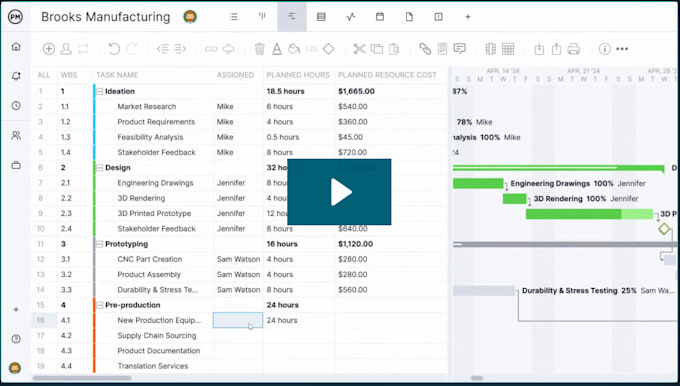The image size is (680, 386).
Task: Click the Outdent task icon
Action: [163, 49]
